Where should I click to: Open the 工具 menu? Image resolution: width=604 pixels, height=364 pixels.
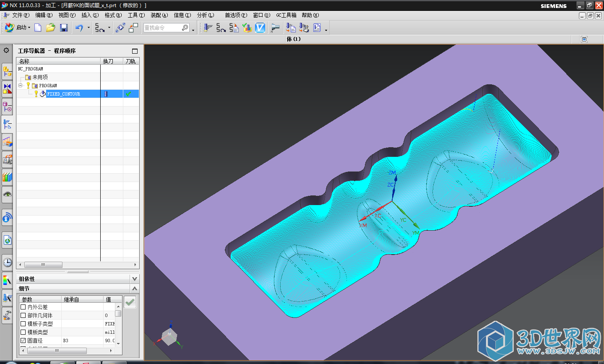136,15
